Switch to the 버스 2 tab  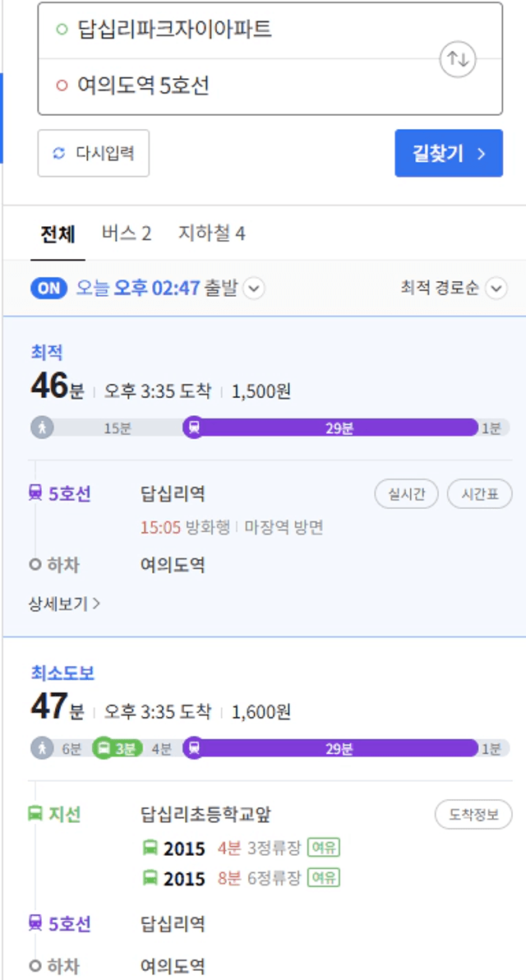[127, 233]
